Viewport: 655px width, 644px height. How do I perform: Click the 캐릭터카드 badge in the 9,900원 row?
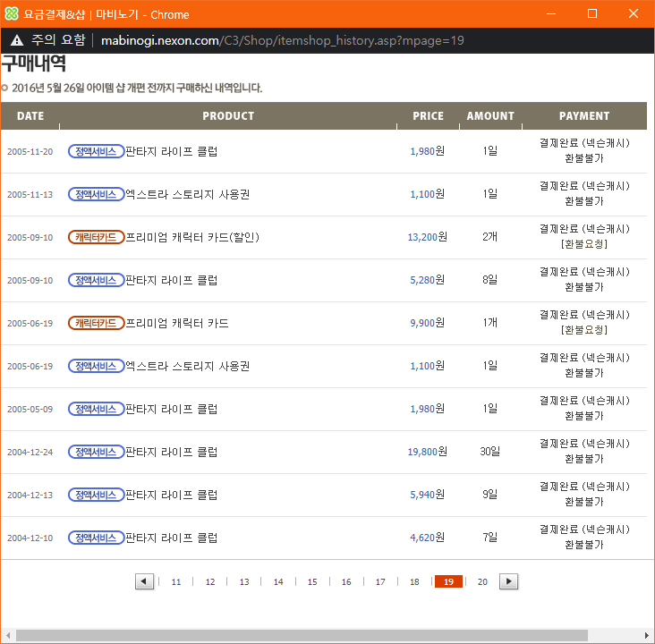click(96, 323)
